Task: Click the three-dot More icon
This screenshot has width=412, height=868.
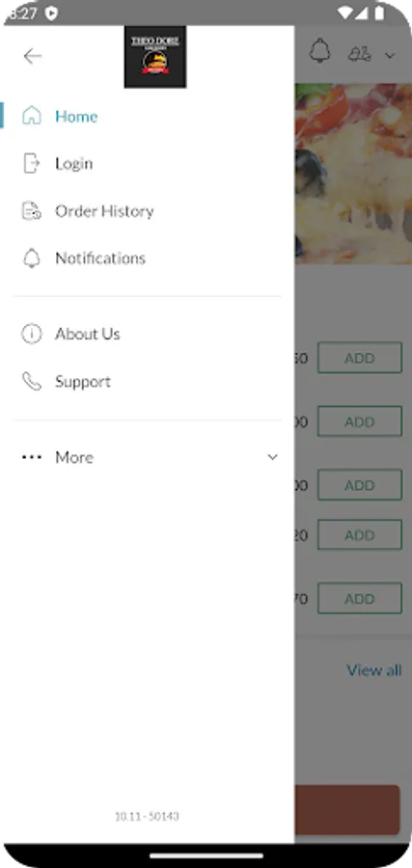Action: (32, 457)
